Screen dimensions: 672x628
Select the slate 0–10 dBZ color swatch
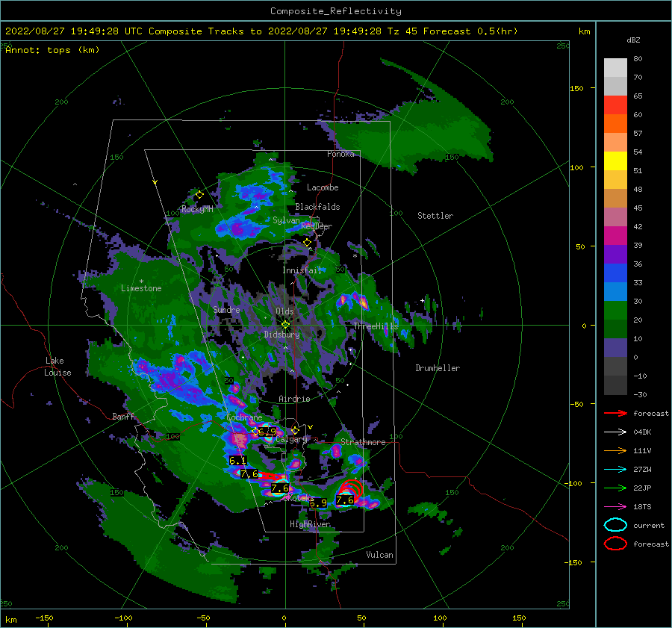tap(615, 348)
